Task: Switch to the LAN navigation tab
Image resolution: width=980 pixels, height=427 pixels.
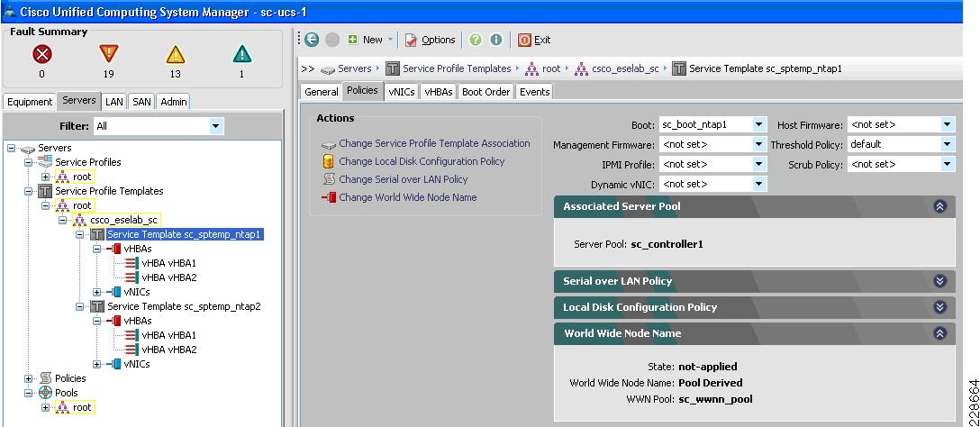Action: (x=113, y=101)
